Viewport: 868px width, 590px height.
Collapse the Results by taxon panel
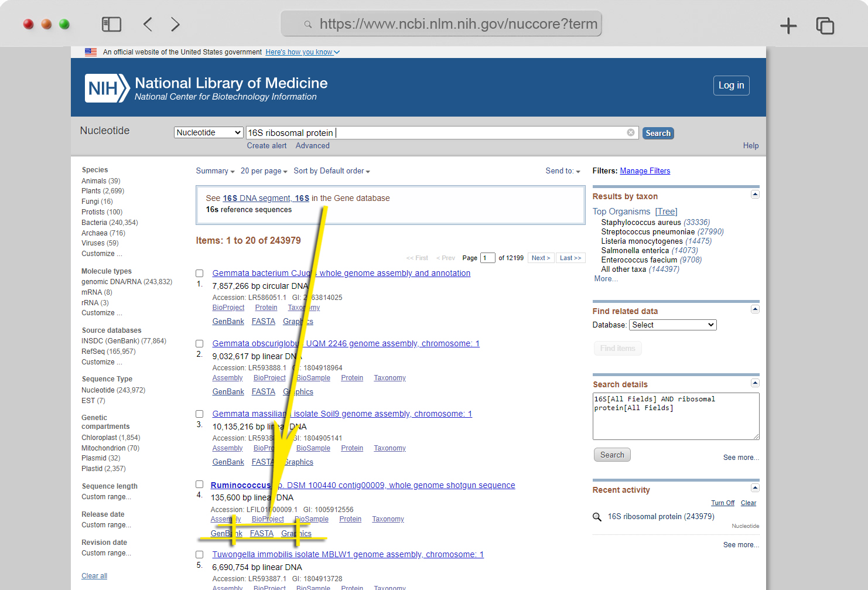pos(755,194)
